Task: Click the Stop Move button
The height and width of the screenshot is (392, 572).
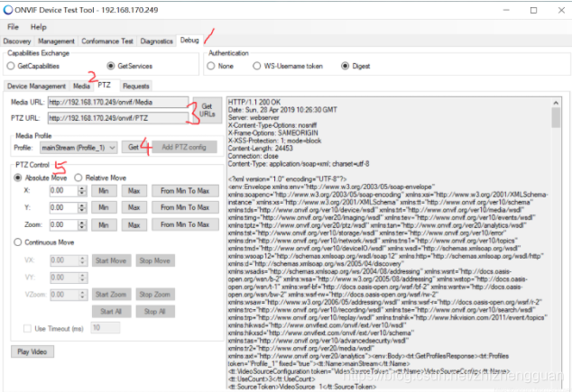Action: (155, 260)
